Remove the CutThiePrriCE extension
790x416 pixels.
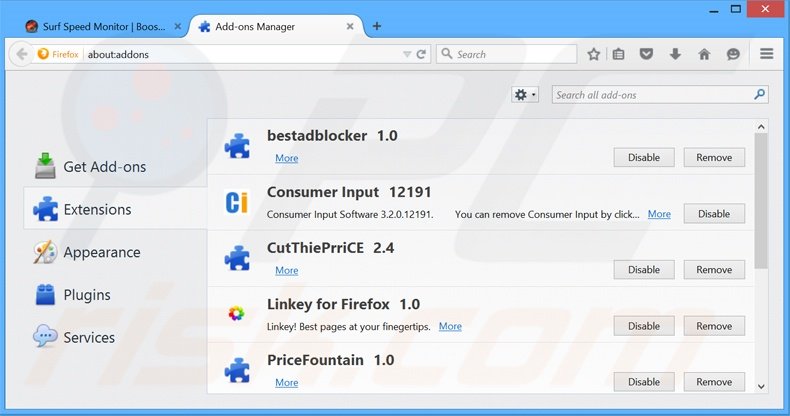(x=714, y=270)
